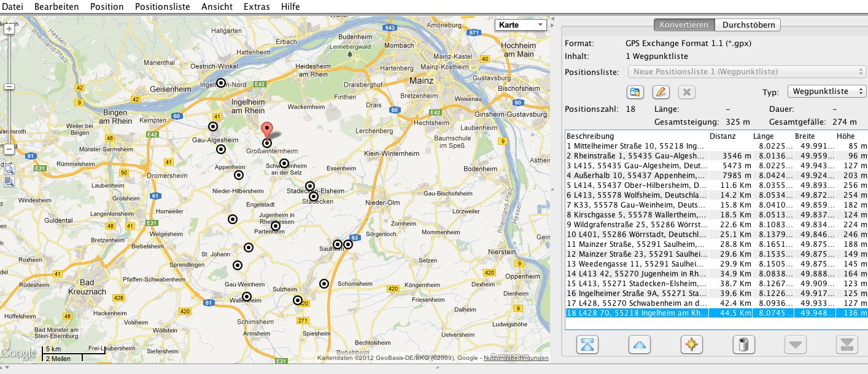This screenshot has width=868, height=374.
Task: Click the 44.5 Km distance cell
Action: click(x=730, y=313)
